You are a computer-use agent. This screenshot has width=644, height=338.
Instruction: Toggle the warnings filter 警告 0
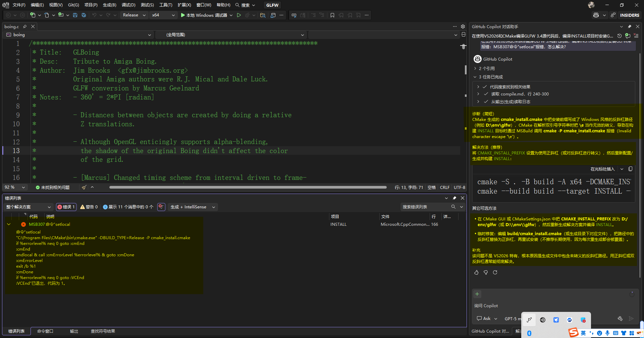pos(89,207)
